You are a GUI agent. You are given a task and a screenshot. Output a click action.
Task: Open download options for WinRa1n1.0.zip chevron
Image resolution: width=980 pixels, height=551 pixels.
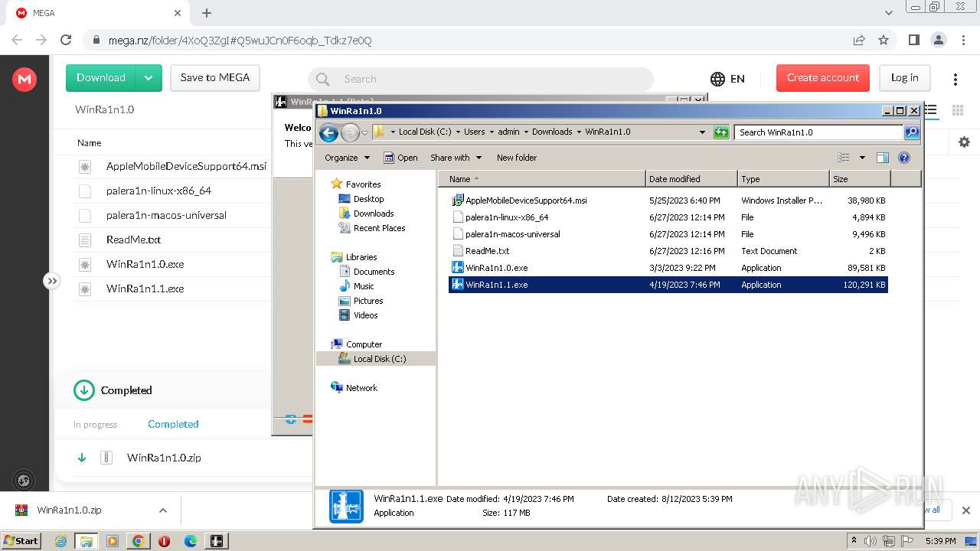(163, 510)
